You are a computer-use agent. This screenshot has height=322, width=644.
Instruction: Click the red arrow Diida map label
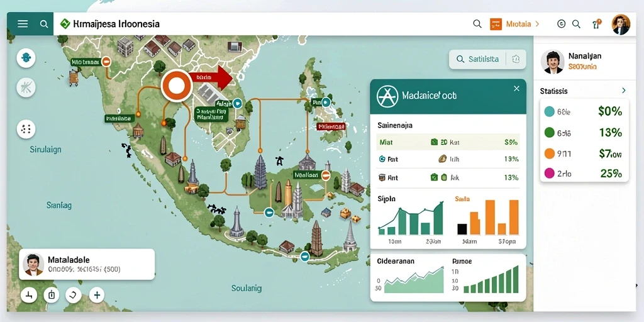tap(211, 77)
